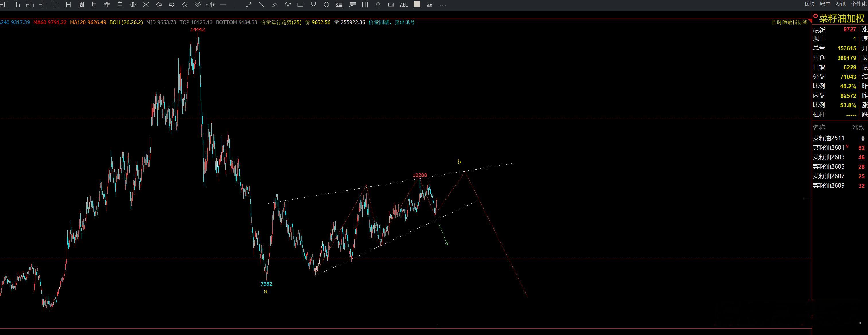Viewport: 868px width, 335px height.
Task: Pick the parallel lines drawing tool
Action: pos(275,5)
